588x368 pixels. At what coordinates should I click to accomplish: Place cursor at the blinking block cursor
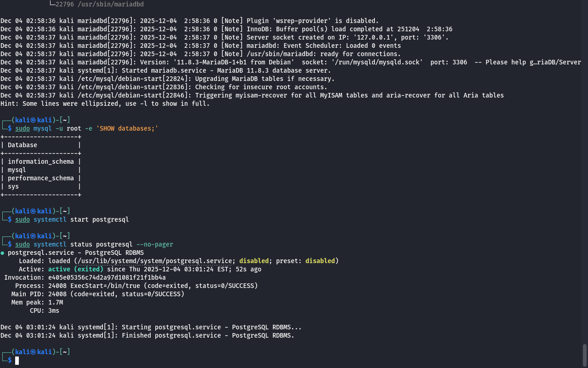click(x=17, y=361)
